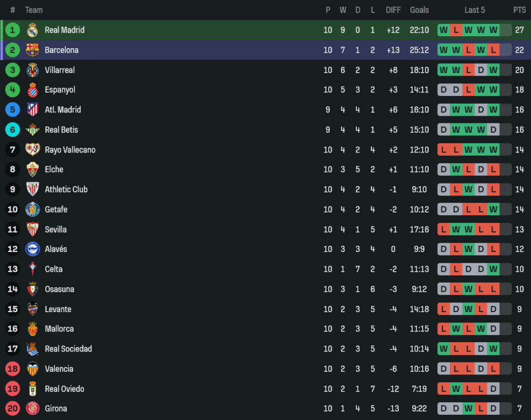
Task: Select the Sevilla team name
Action: pyautogui.click(x=55, y=229)
